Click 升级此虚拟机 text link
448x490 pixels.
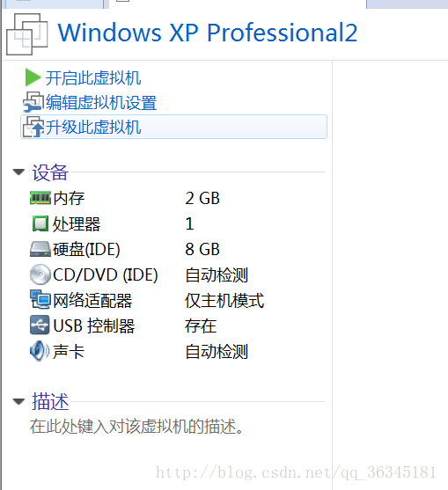point(93,128)
